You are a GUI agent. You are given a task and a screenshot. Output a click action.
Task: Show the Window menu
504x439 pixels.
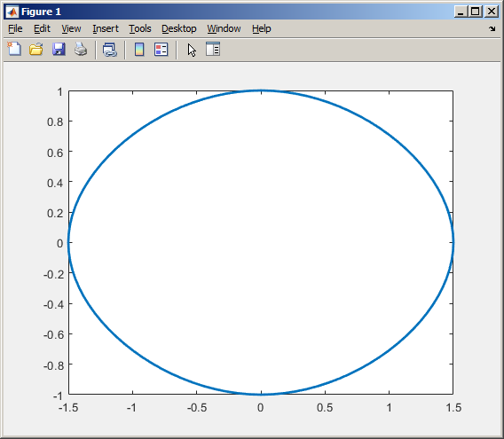pyautogui.click(x=224, y=28)
